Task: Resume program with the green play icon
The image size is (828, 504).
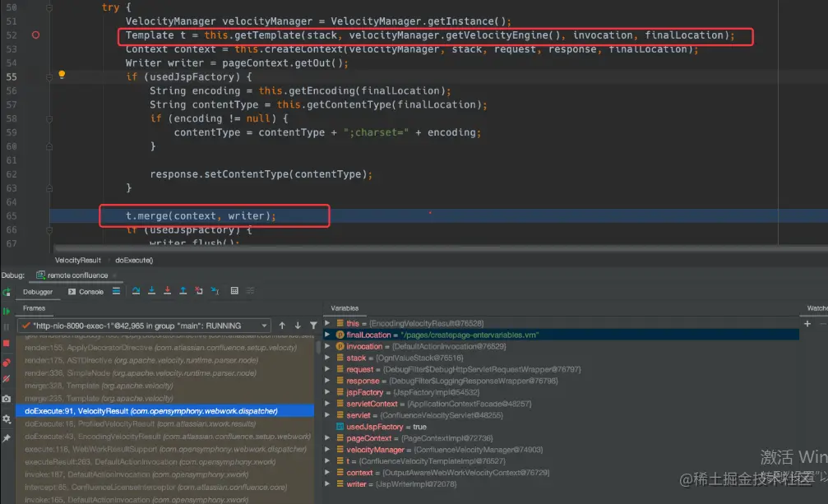Action: (x=7, y=312)
